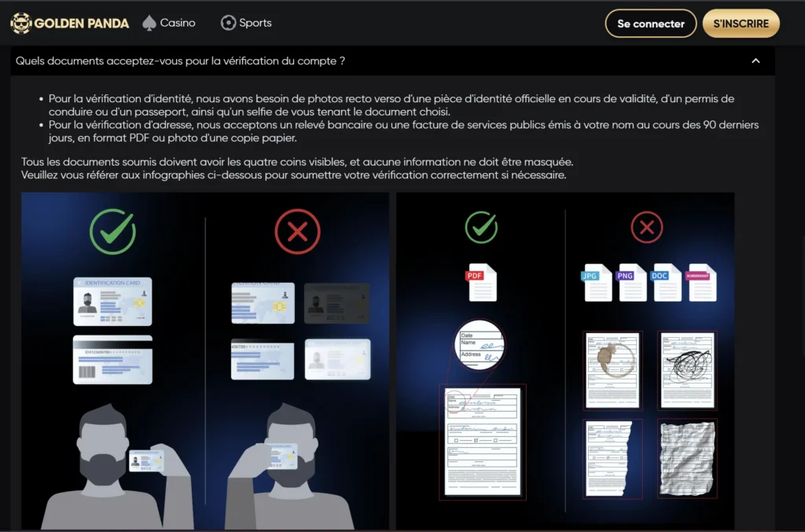Collapse the account verification documents question
Image resolution: width=805 pixels, height=532 pixels.
point(755,61)
